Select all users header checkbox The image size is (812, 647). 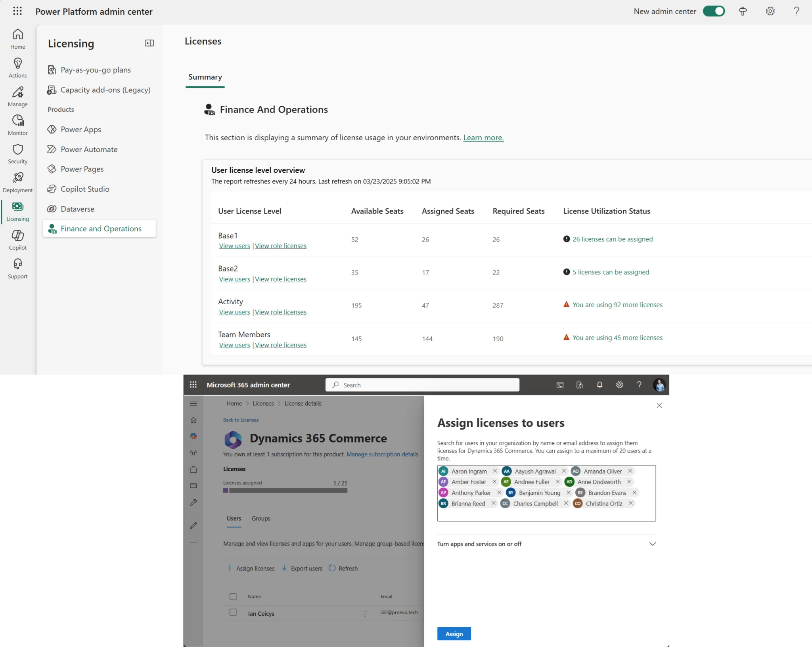pyautogui.click(x=233, y=596)
